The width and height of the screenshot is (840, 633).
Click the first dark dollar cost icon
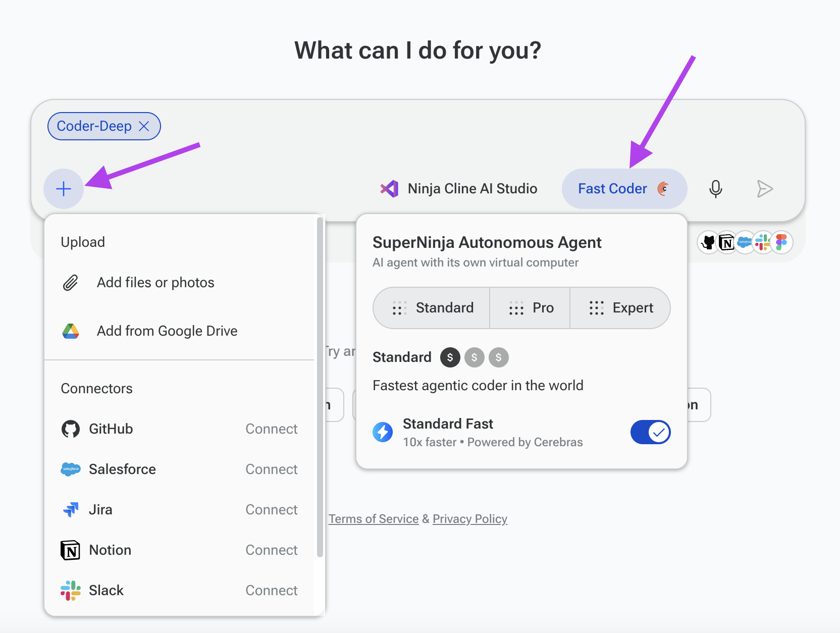tap(450, 357)
